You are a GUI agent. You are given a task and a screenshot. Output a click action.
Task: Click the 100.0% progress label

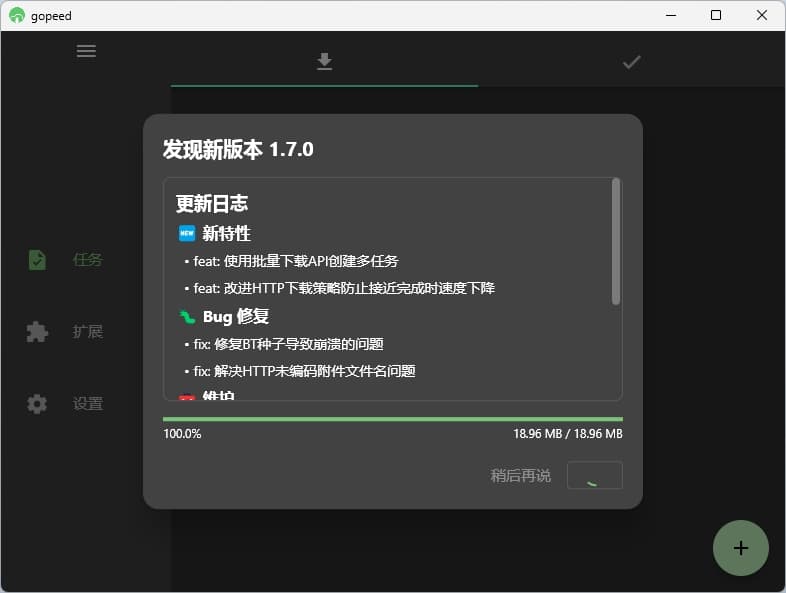[182, 434]
